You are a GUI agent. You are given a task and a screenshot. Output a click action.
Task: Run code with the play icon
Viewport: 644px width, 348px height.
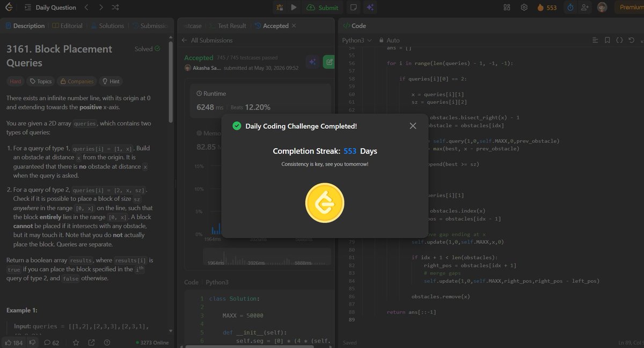(294, 8)
